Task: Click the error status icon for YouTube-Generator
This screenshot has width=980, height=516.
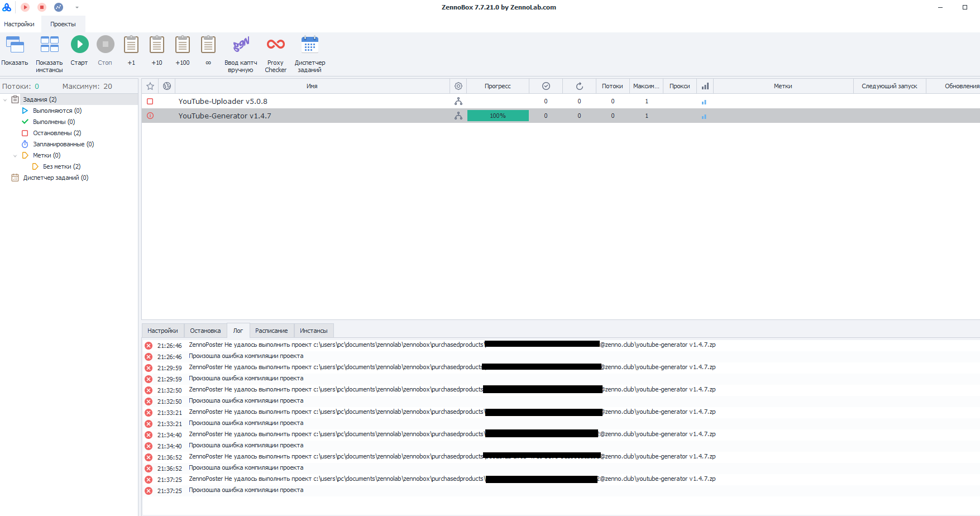Action: tap(150, 116)
